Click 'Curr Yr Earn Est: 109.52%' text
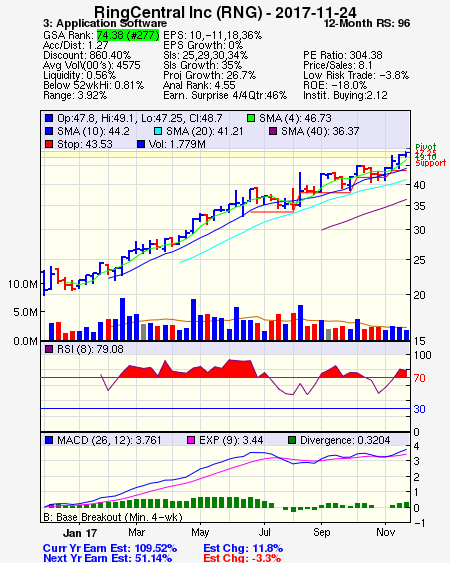Screen dimensions: 450x563 [110, 548]
